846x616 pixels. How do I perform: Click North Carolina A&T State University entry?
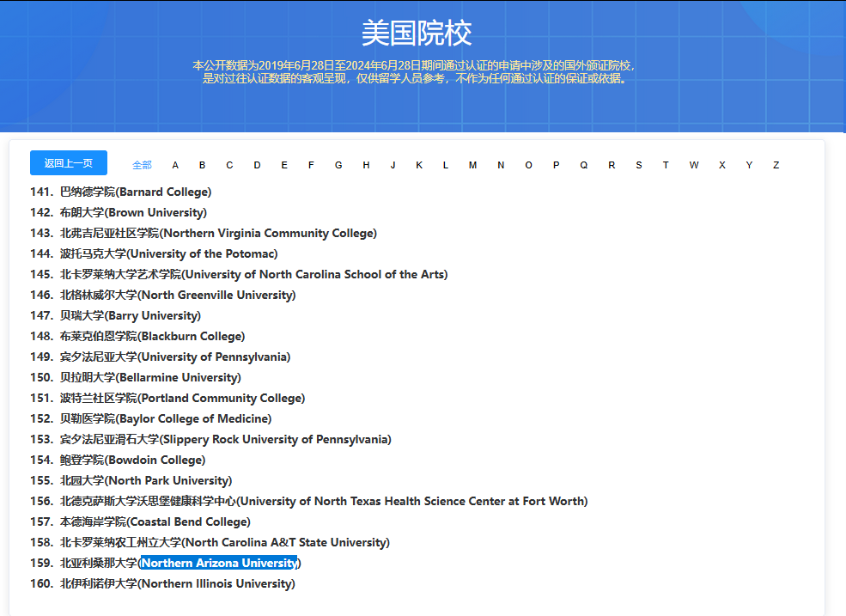[x=210, y=542]
